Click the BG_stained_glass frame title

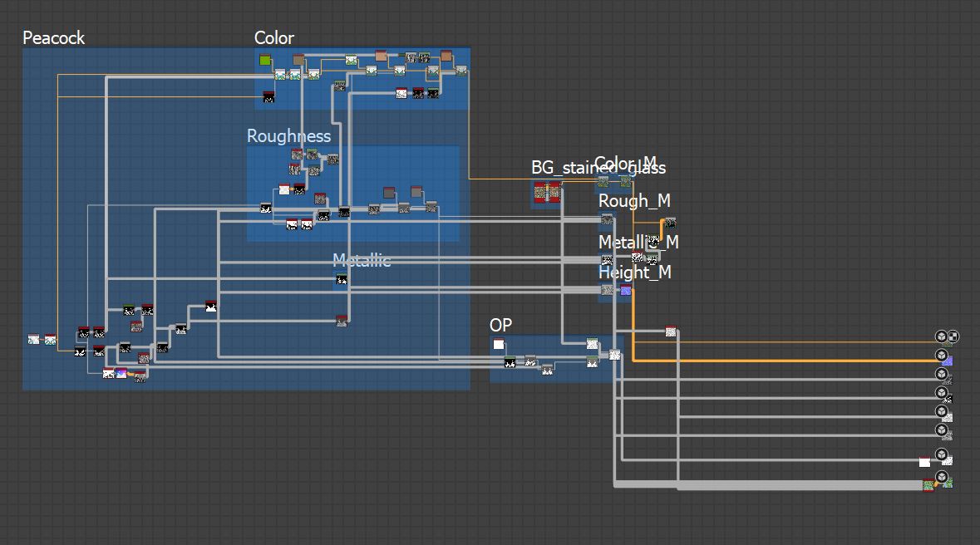point(598,168)
